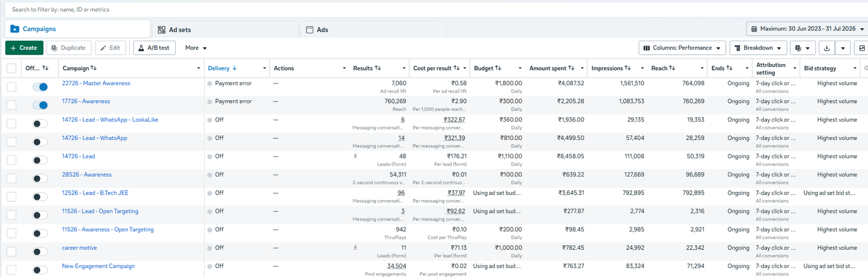Sort by Results using its arrows icon
Viewport: 868px width, 277px height.
coord(378,68)
